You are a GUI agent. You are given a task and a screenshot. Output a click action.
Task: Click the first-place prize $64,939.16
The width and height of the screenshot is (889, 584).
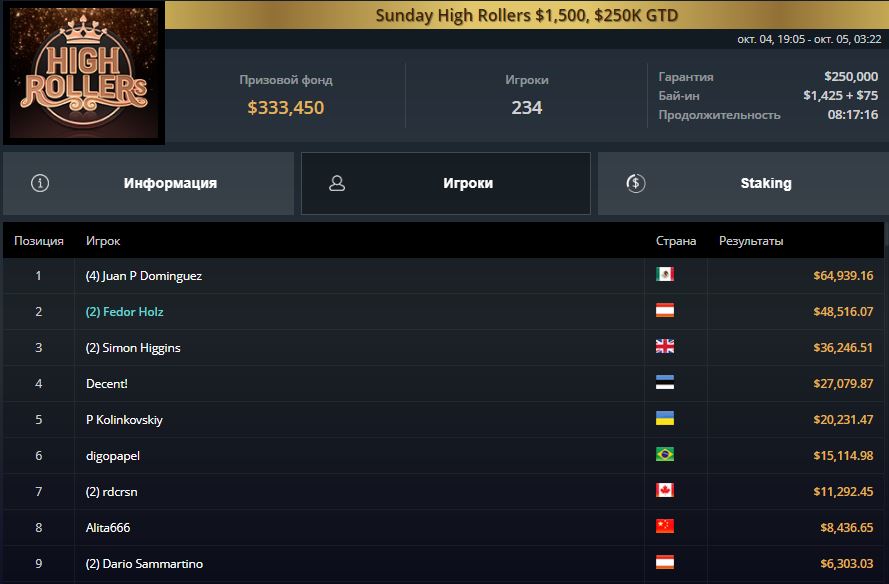[x=843, y=276]
